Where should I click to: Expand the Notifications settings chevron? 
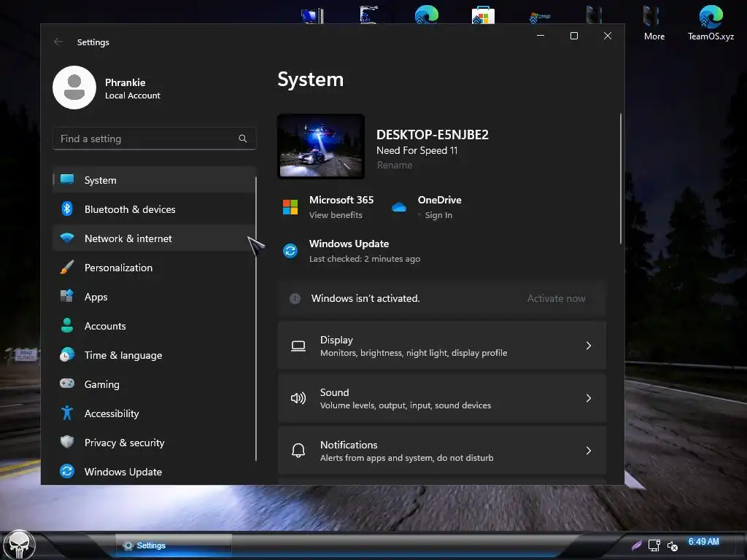[x=589, y=451]
